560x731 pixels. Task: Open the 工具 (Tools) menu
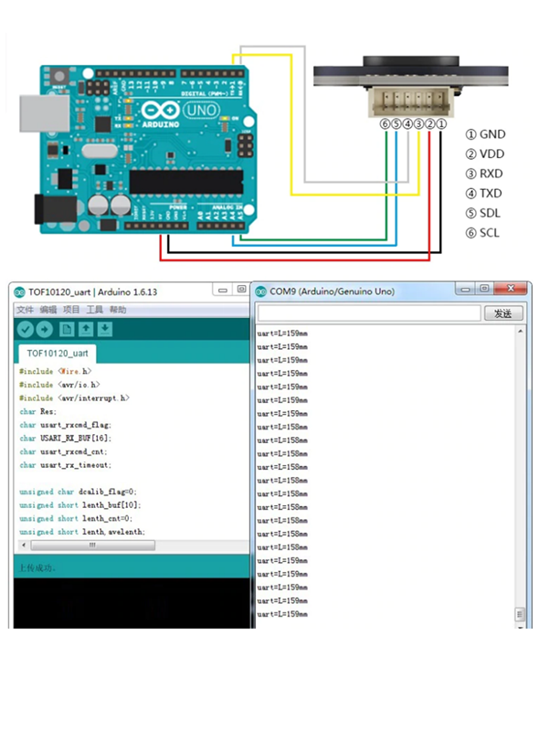tap(95, 310)
